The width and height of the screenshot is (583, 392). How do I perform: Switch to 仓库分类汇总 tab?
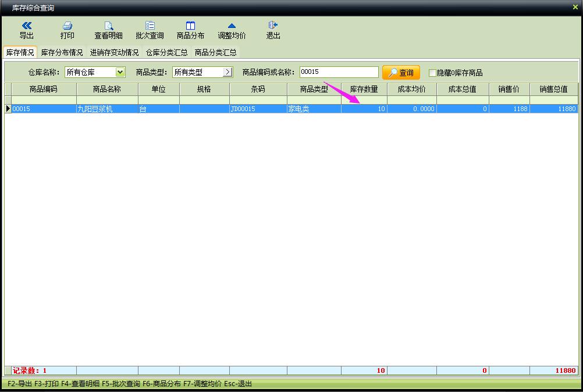(166, 52)
